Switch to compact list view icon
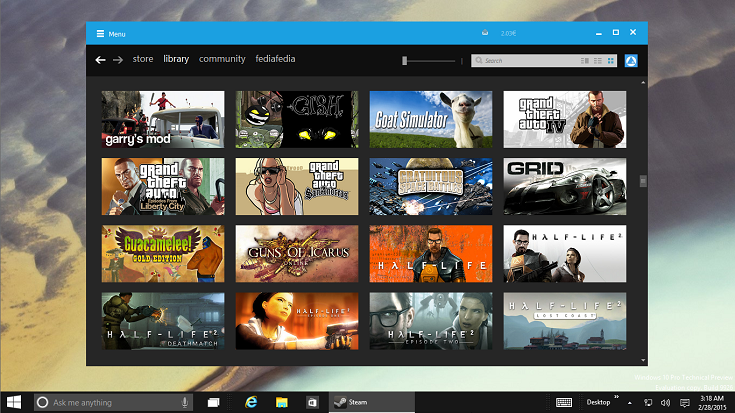The image size is (735, 413). point(597,61)
